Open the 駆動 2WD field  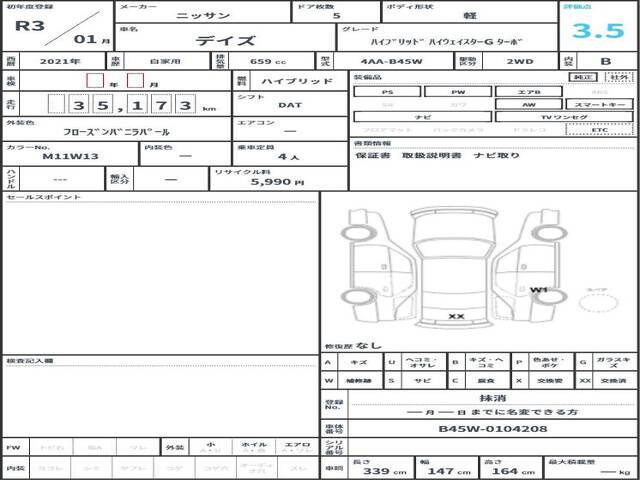click(520, 61)
